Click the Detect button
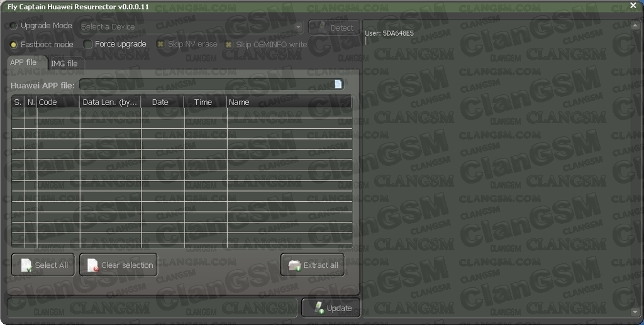Image resolution: width=644 pixels, height=325 pixels. tap(335, 28)
